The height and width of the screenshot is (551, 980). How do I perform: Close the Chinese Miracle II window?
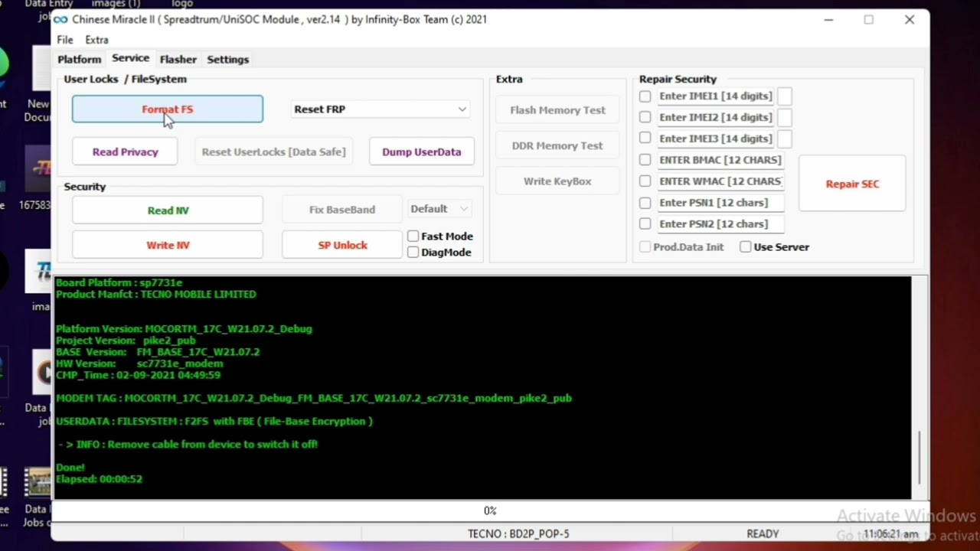(x=910, y=19)
